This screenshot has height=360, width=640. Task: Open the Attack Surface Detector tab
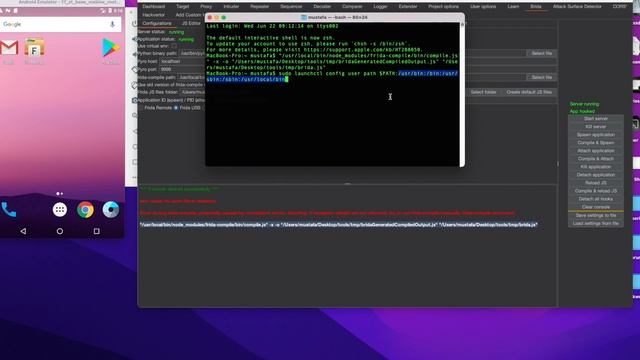pos(577,7)
